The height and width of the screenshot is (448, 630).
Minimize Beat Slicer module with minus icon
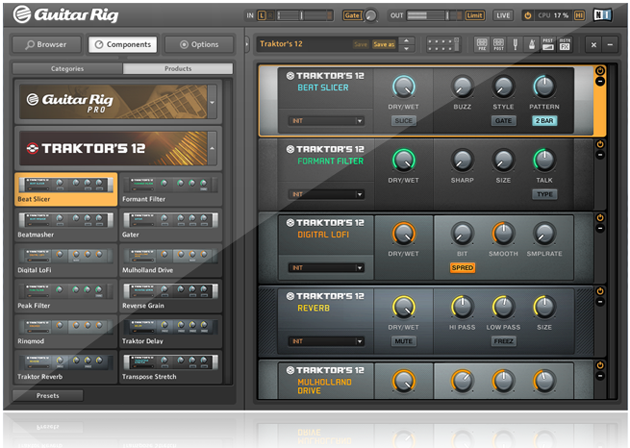pyautogui.click(x=600, y=81)
